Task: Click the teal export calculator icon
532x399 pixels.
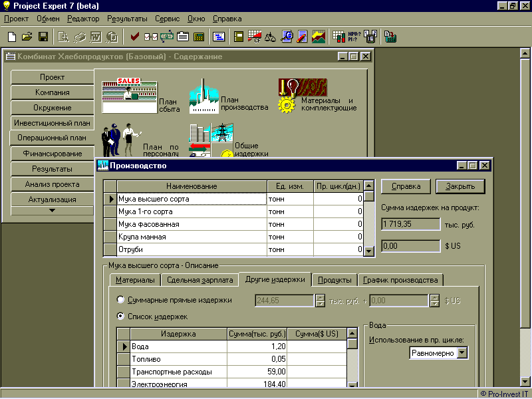Action: click(x=390, y=37)
